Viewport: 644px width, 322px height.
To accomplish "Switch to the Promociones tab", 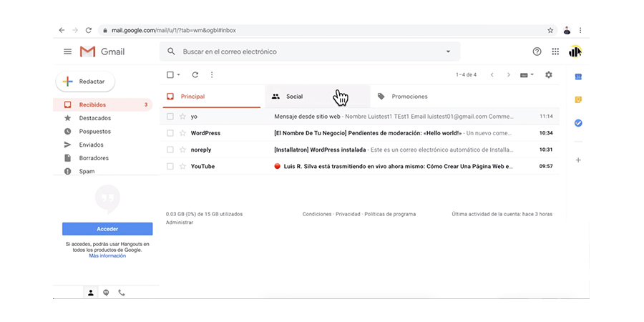I will [x=423, y=97].
